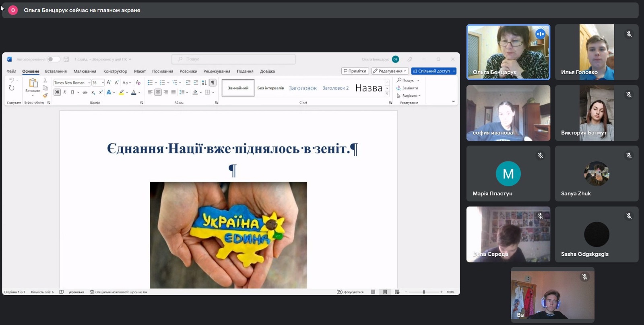
Task: Open the Вставлення ribbon tab
Action: (x=56, y=71)
